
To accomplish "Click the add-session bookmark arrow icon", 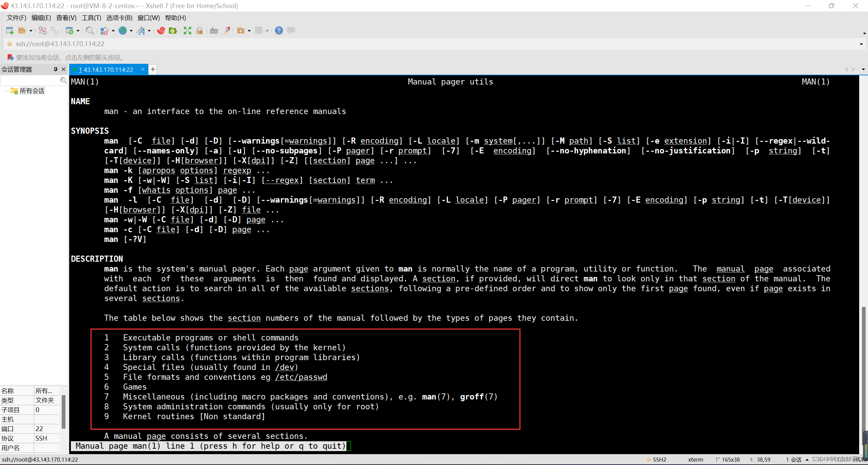I will pyautogui.click(x=11, y=57).
